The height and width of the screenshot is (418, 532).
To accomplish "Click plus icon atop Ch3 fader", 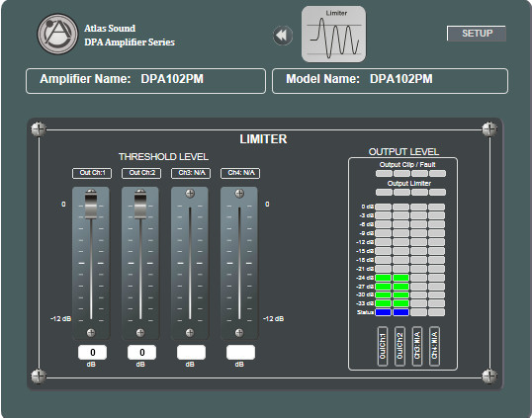I will (190, 194).
